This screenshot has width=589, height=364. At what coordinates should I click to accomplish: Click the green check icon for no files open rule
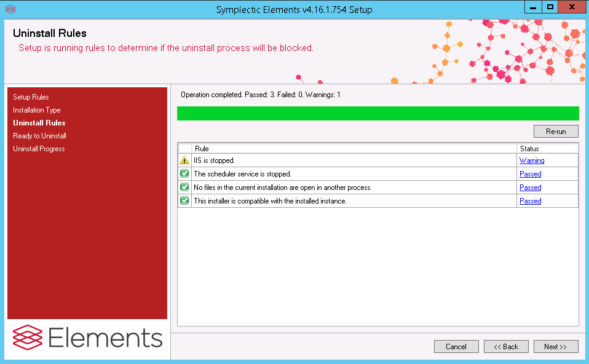[184, 187]
